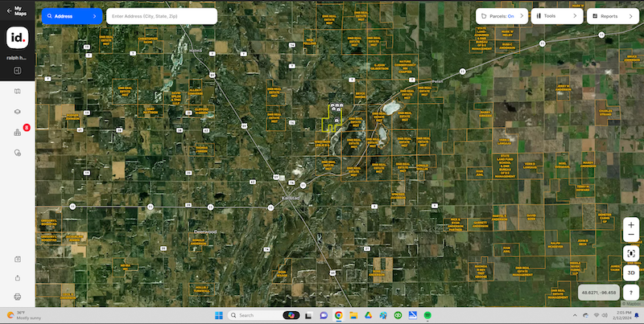Click the My Maps back arrow

click(7, 10)
